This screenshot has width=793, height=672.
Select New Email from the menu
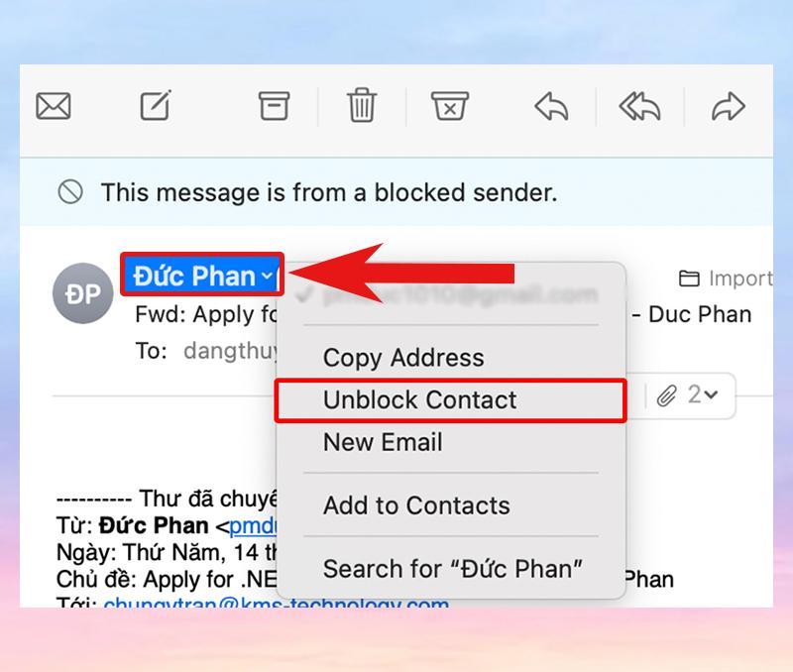[x=383, y=442]
